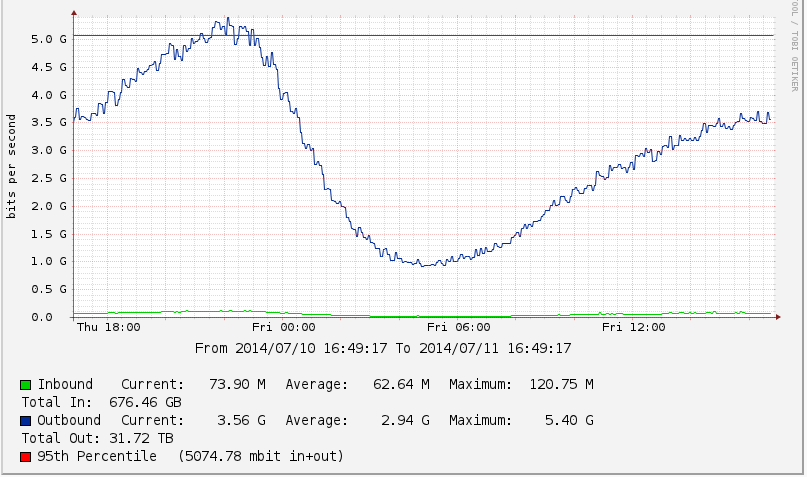Select the 'Thu 18:00' time axis label

point(109,326)
